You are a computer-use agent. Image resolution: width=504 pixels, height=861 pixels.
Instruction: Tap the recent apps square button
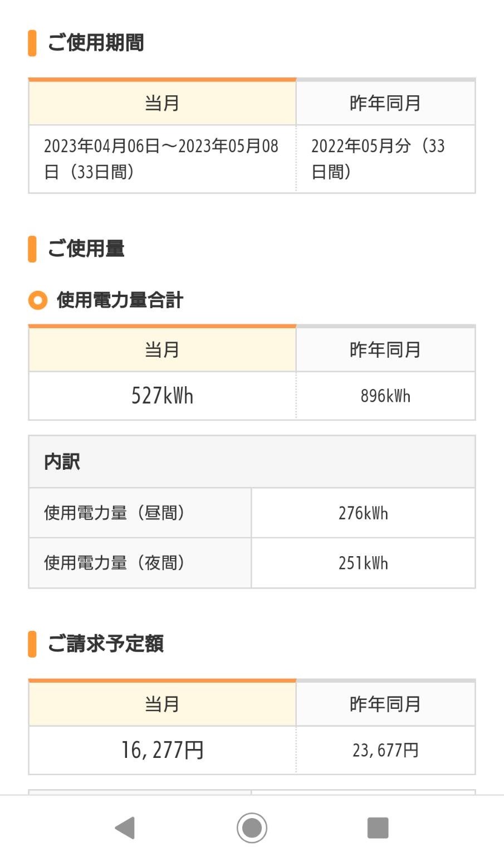tap(378, 828)
